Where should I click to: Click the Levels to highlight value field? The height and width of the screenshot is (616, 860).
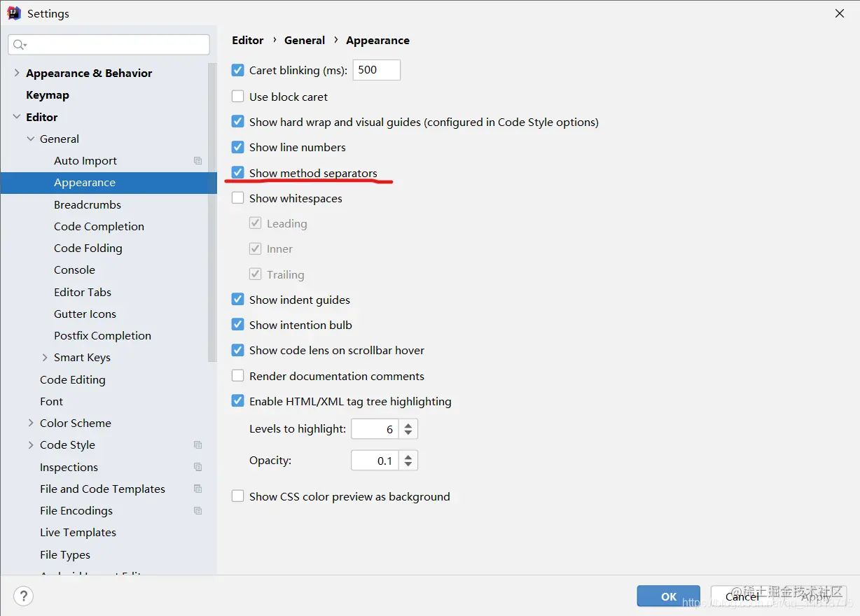coord(375,429)
